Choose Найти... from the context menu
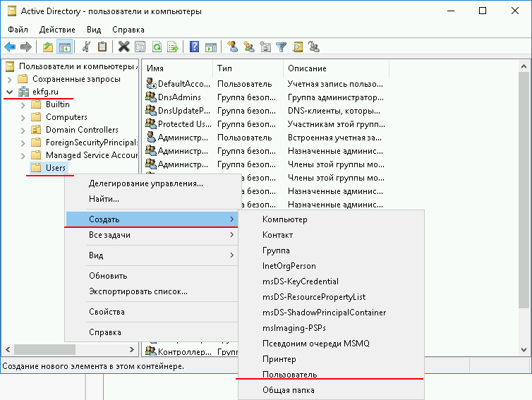This screenshot has height=400, width=532. tap(152, 199)
